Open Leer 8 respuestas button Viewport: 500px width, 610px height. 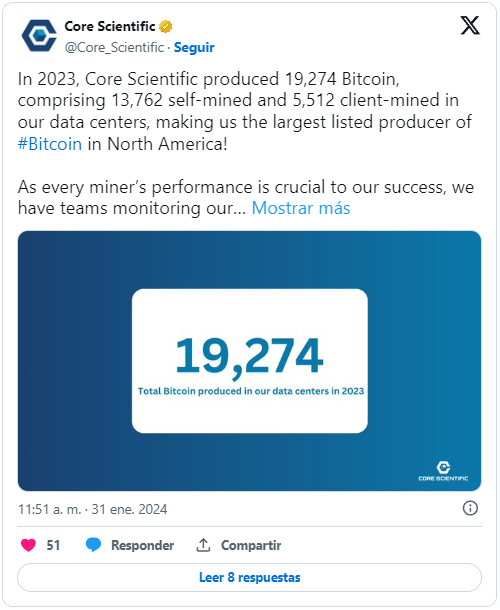click(x=249, y=577)
